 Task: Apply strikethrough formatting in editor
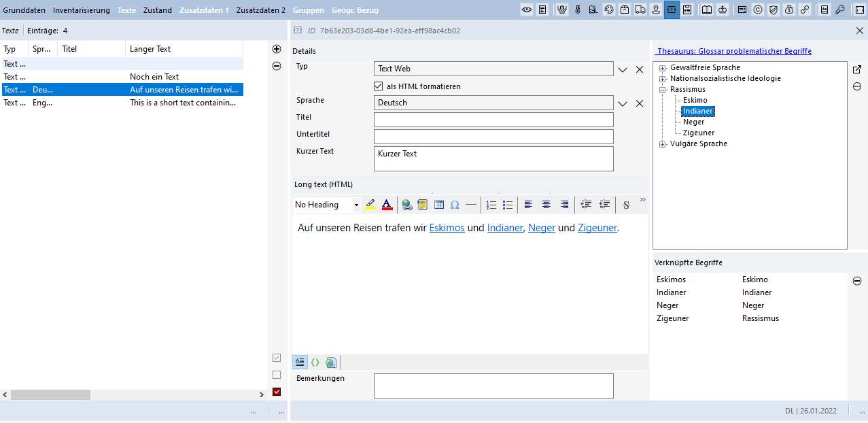pyautogui.click(x=626, y=205)
